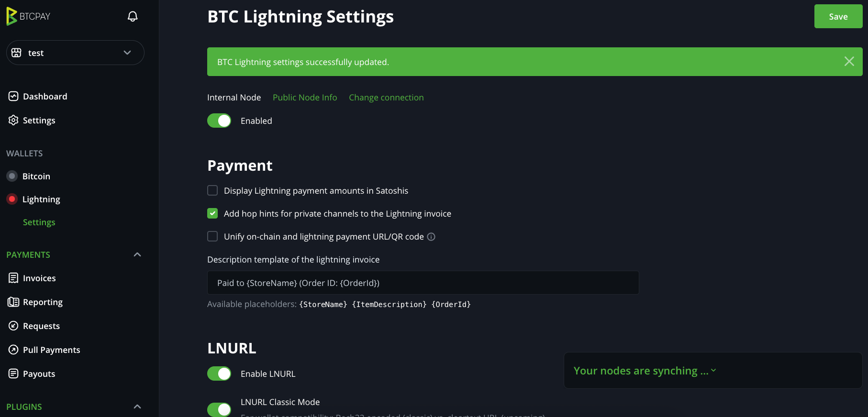
Task: Open the Dashboard page
Action: pos(45,96)
